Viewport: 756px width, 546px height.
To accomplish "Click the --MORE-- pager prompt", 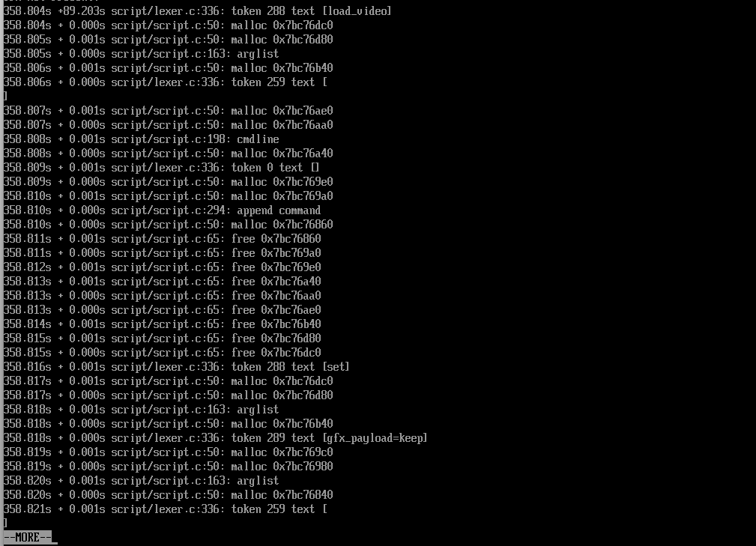I will [27, 537].
